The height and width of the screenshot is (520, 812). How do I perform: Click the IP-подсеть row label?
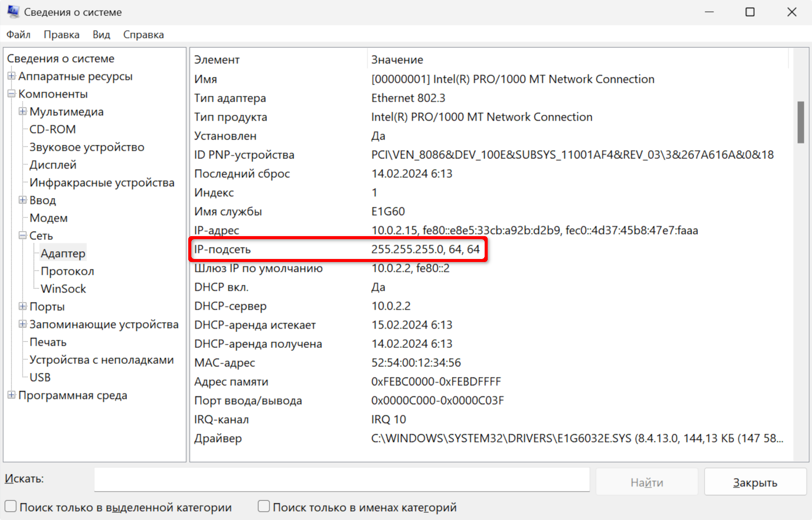[222, 249]
